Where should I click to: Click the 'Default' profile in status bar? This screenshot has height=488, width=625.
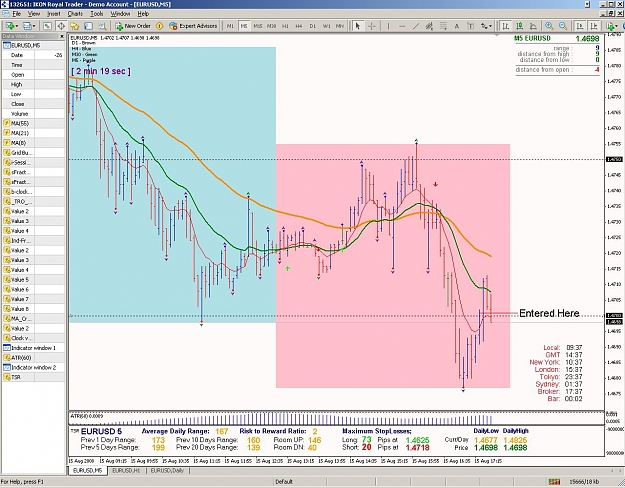tap(284, 482)
